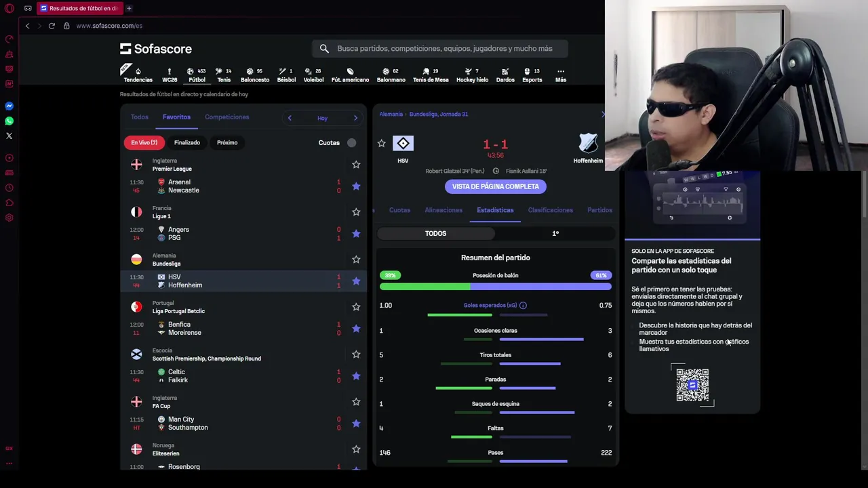Select the Balonmano sport category
868x488 pixels.
[391, 75]
